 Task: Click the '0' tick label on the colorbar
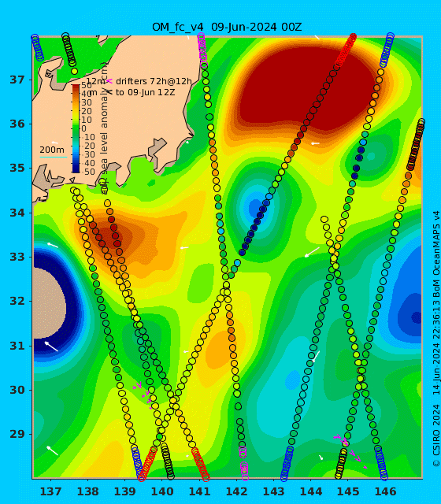point(83,128)
